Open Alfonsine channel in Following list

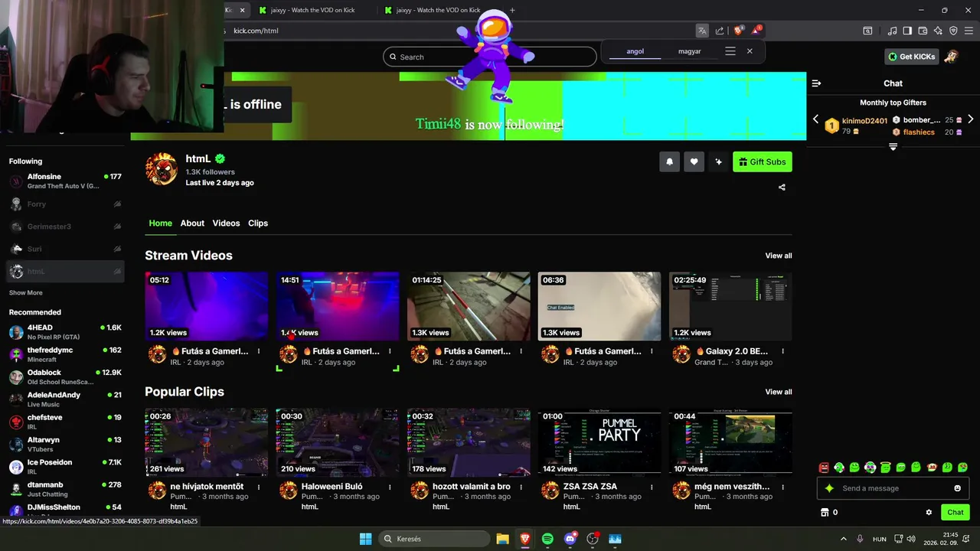click(x=65, y=181)
